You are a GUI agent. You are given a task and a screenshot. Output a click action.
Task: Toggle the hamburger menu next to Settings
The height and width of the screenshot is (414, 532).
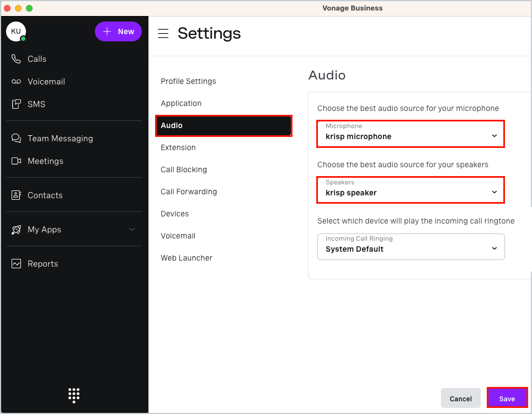163,34
